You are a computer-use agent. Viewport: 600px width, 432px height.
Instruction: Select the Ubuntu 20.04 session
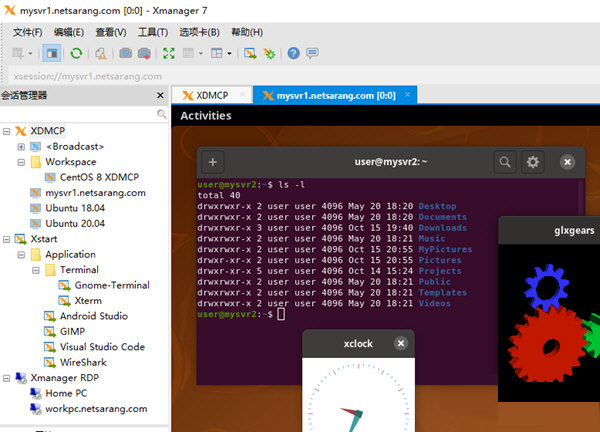(x=76, y=224)
